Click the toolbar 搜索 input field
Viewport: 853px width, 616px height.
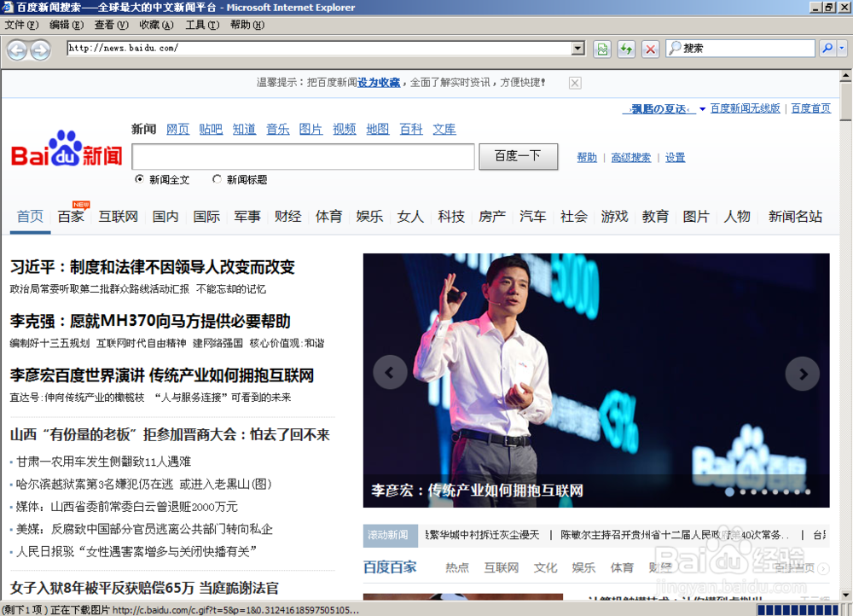click(x=740, y=49)
